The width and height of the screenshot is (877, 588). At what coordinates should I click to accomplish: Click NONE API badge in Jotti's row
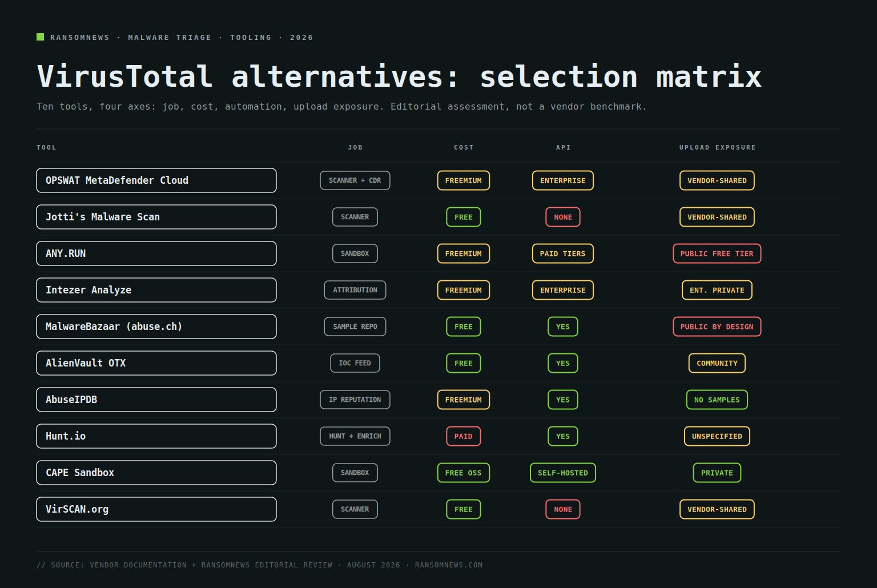[x=563, y=217]
